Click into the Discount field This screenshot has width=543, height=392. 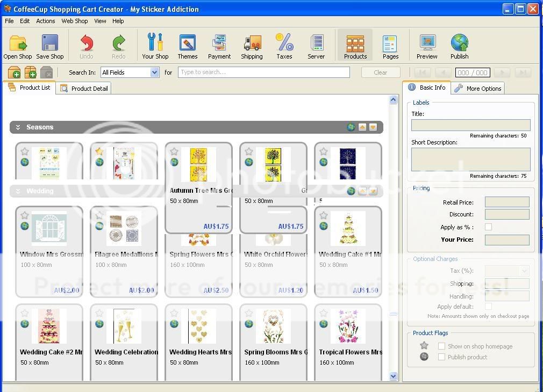click(507, 214)
